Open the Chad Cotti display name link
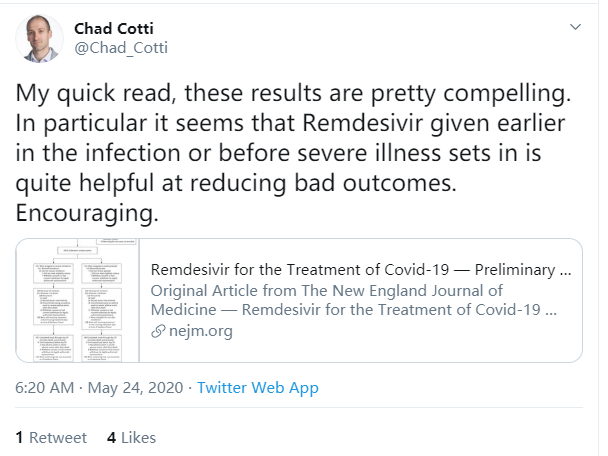The width and height of the screenshot is (608, 456). (122, 26)
